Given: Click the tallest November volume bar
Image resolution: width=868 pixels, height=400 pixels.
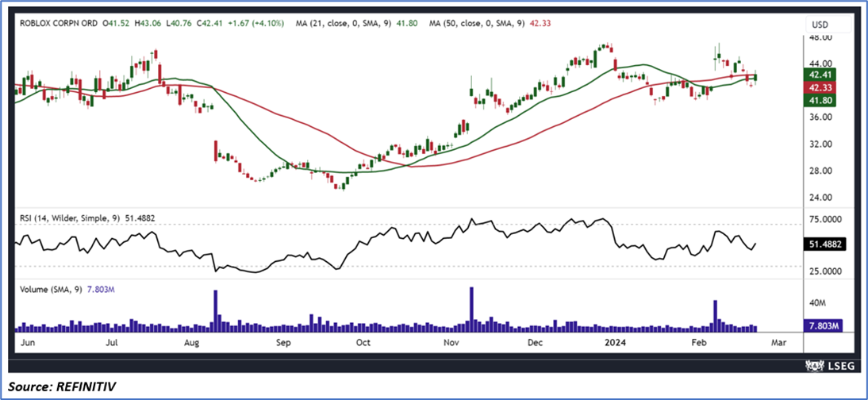Looking at the screenshot, I should coord(471,310).
